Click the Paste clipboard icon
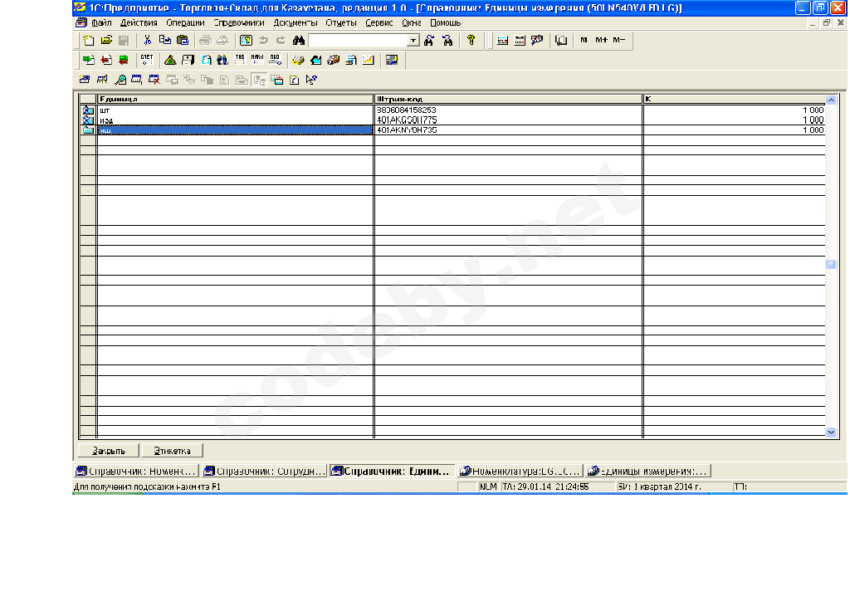 click(182, 40)
